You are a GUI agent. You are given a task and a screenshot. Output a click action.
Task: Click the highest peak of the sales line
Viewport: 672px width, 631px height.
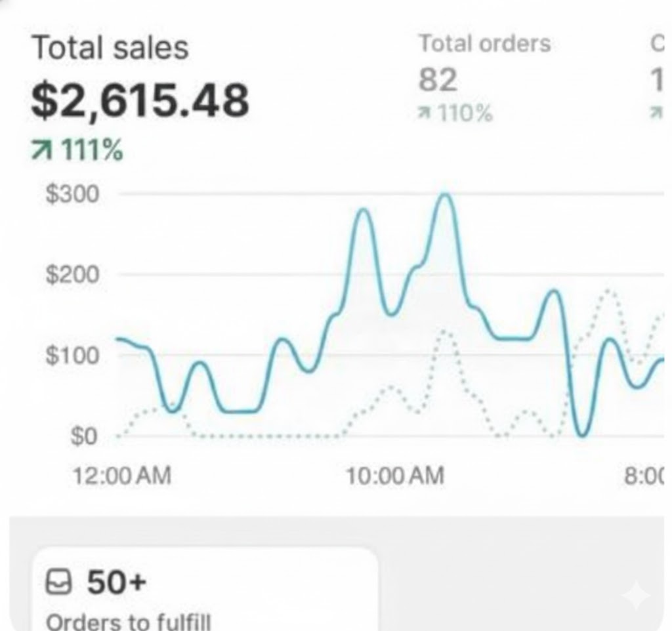click(x=446, y=194)
